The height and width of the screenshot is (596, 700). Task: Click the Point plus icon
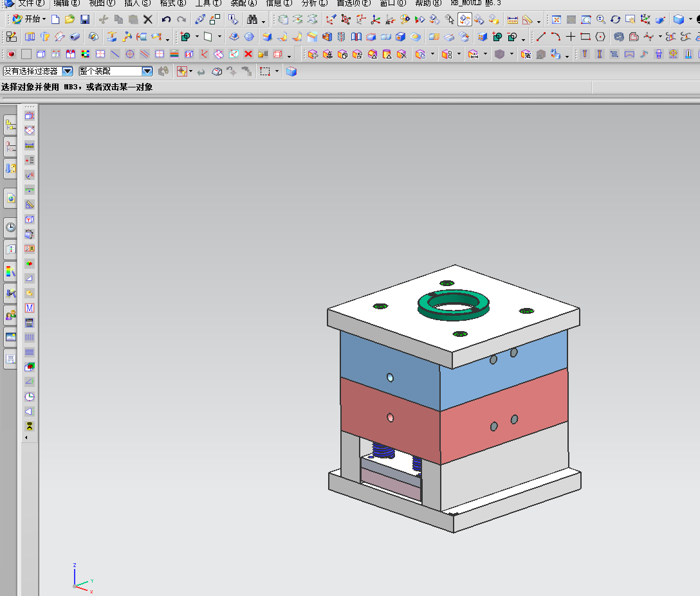point(571,37)
